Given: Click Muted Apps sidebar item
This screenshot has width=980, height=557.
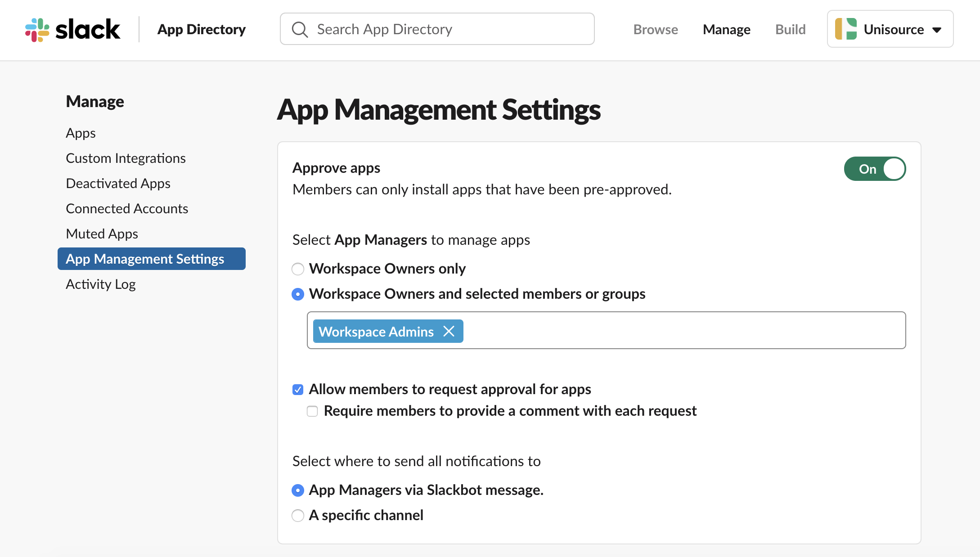Looking at the screenshot, I should coord(102,234).
